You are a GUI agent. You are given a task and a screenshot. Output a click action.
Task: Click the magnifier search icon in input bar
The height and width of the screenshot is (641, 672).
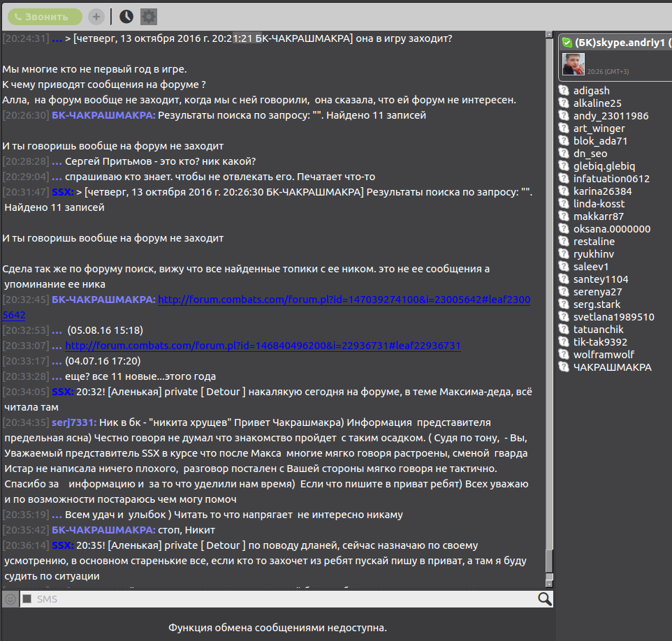tap(544, 599)
